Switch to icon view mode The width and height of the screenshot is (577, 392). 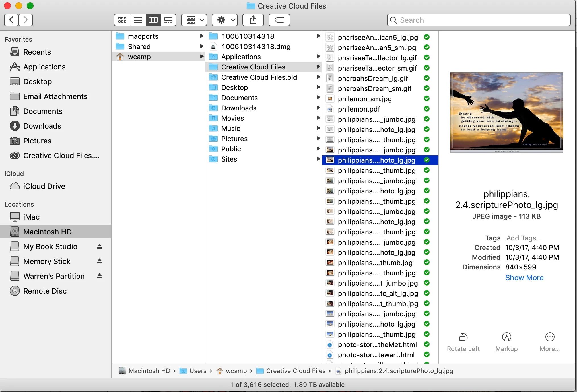(x=122, y=20)
